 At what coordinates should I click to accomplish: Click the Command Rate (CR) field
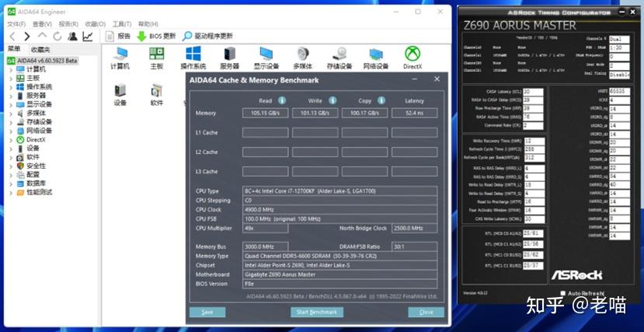coord(533,126)
